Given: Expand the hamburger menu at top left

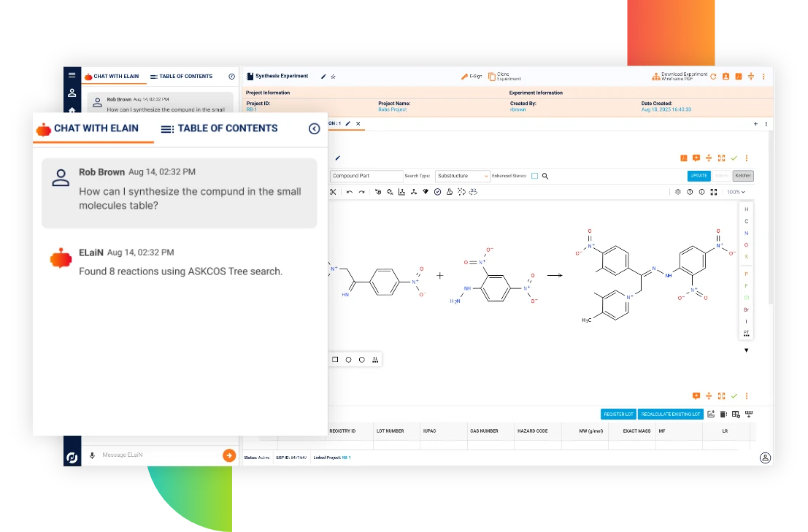Looking at the screenshot, I should pyautogui.click(x=72, y=75).
